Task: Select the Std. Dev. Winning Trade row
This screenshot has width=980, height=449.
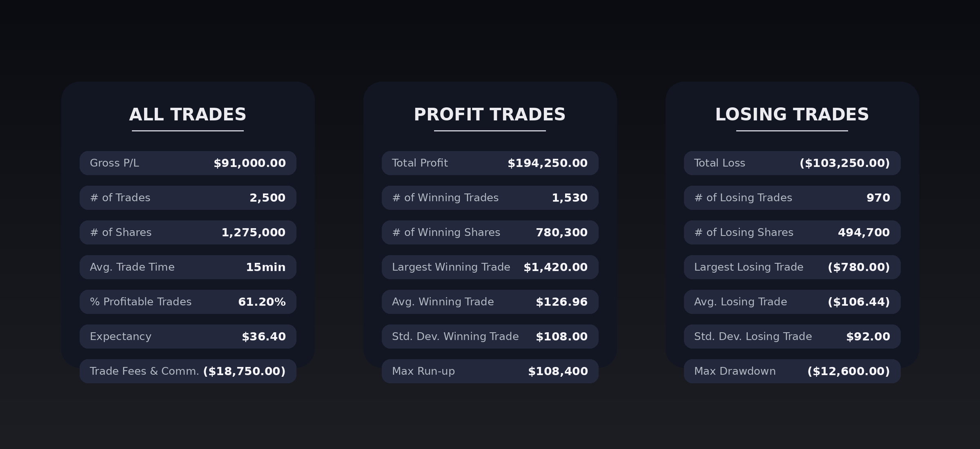Action: click(490, 337)
